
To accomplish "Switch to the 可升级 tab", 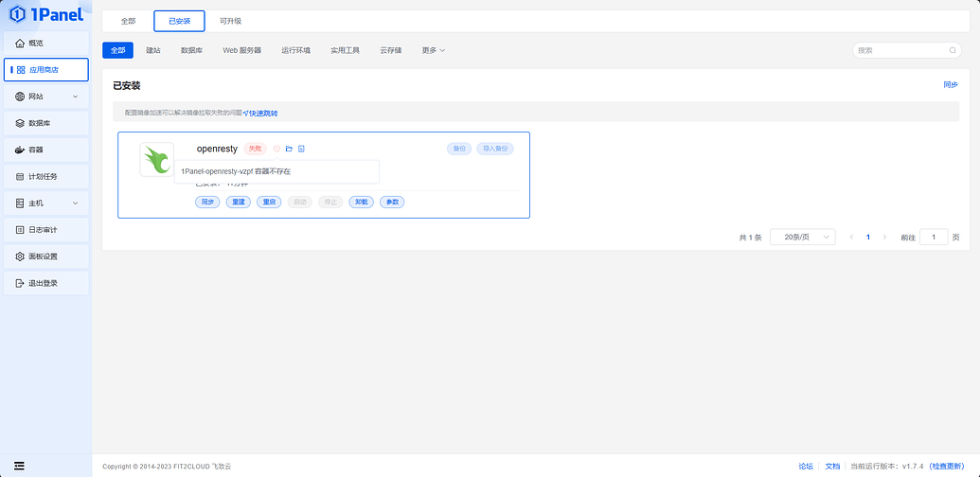I will click(231, 21).
